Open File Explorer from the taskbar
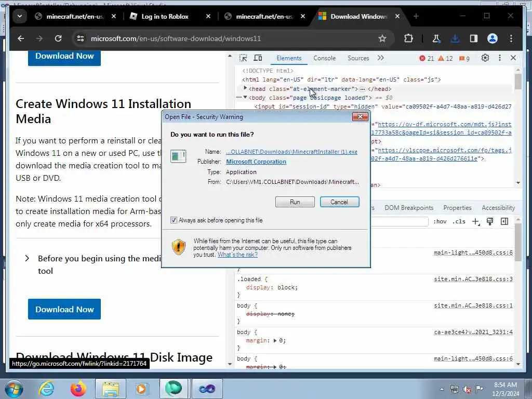 (111, 389)
